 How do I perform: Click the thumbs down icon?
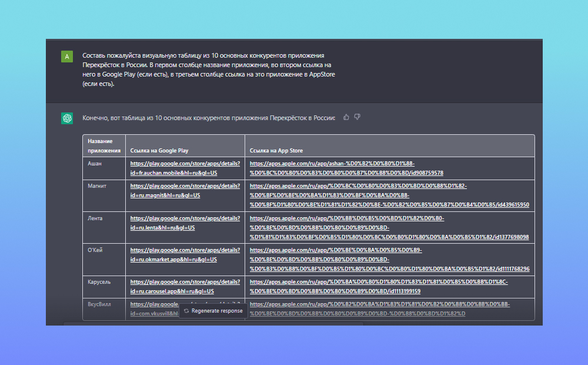[x=358, y=117]
